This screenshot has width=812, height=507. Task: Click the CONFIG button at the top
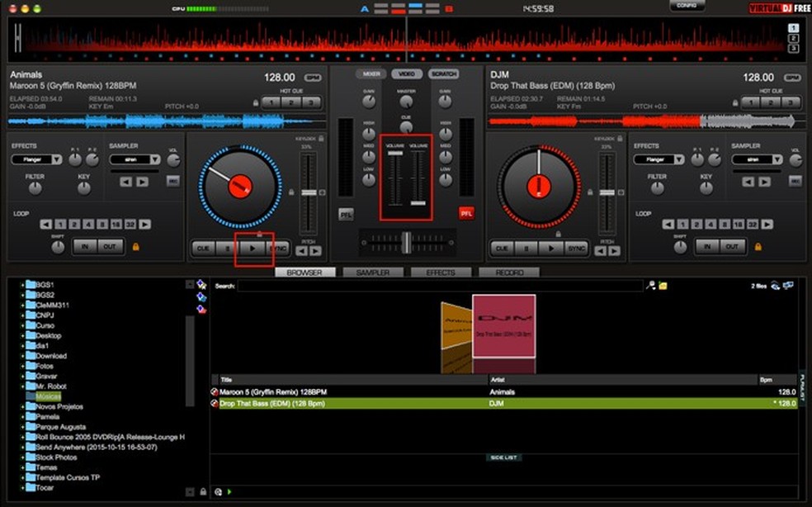(x=686, y=6)
